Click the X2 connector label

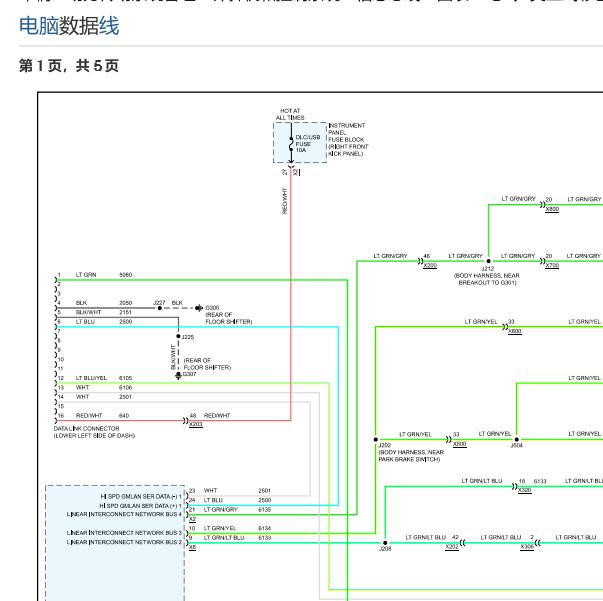coord(192,519)
